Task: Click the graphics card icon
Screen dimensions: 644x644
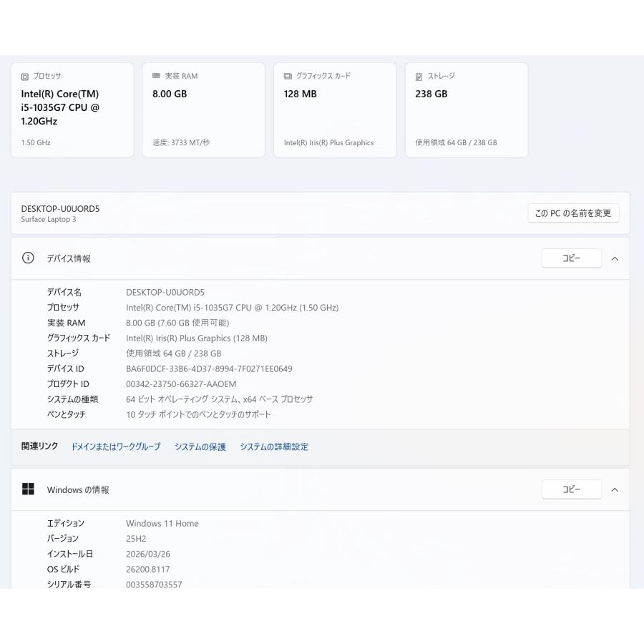Action: point(288,76)
